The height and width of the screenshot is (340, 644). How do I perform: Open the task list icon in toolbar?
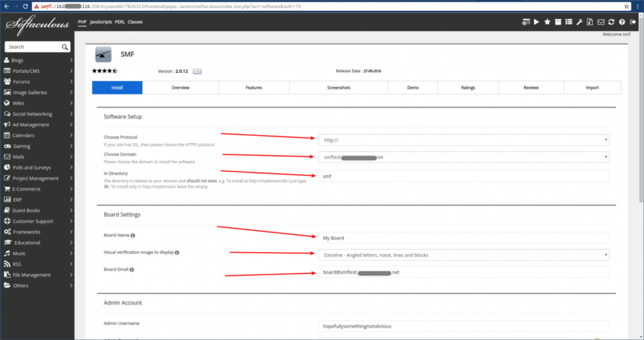click(569, 22)
